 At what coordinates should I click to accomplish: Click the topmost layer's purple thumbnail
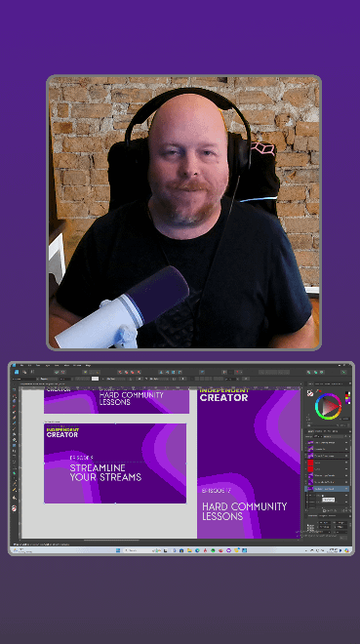[310, 443]
